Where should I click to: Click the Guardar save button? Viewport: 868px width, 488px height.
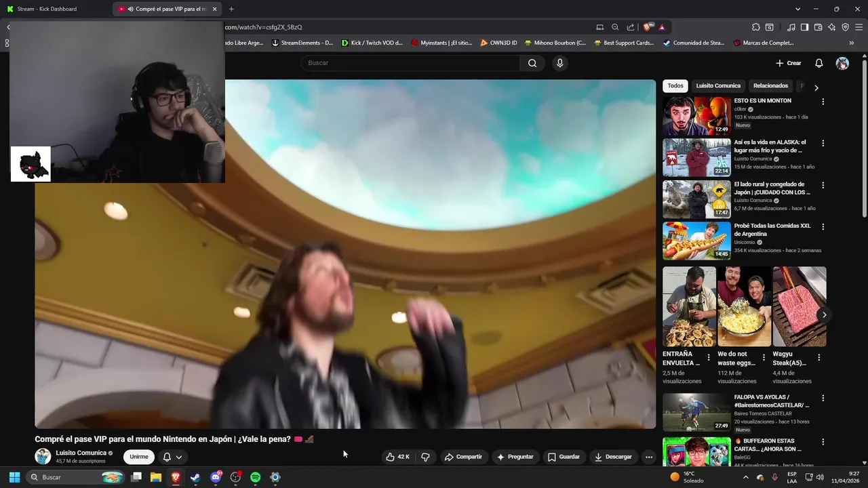[x=564, y=457]
